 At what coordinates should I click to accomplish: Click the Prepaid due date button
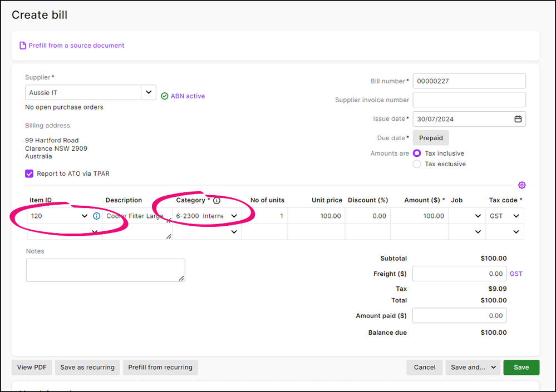click(x=431, y=138)
